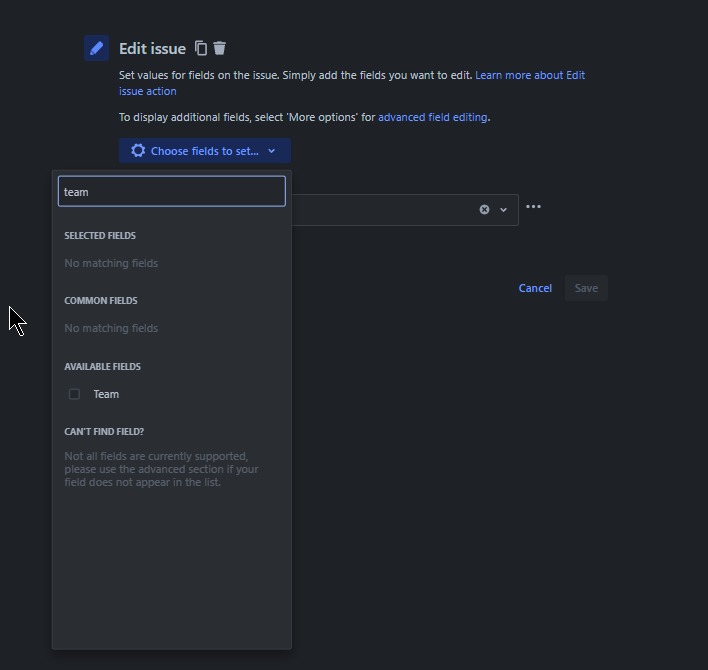
Task: Cancel the edit issue changes
Action: pyautogui.click(x=535, y=288)
